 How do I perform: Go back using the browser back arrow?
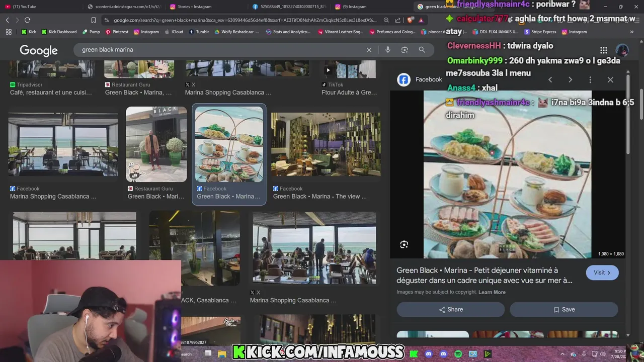(8, 20)
